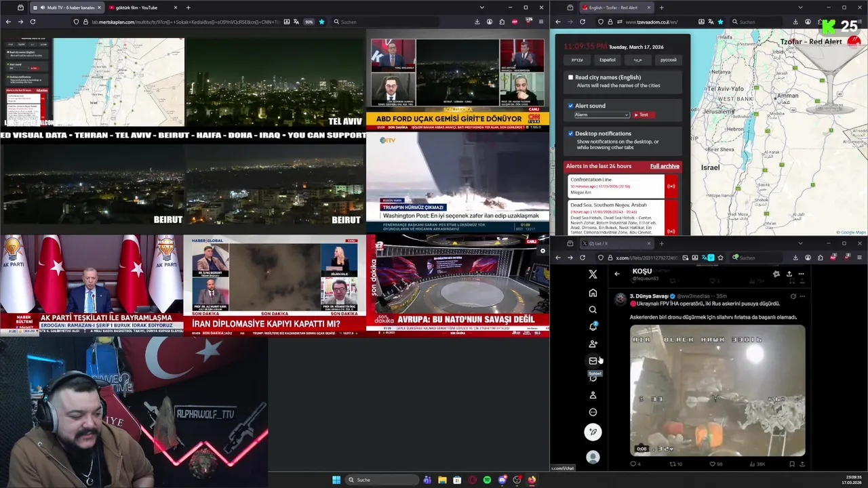Screen dimensions: 868x488
Task: Open X profile person icon in sidebar
Action: pyautogui.click(x=593, y=395)
